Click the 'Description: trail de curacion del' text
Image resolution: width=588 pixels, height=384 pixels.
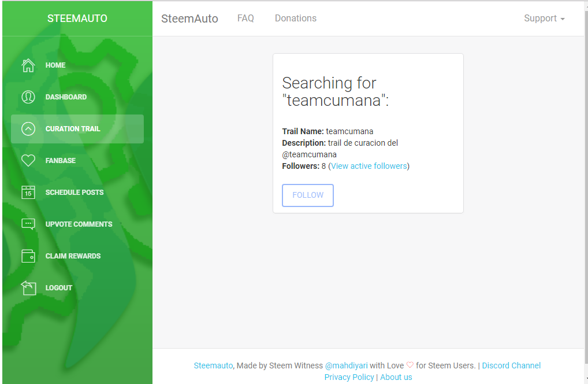pos(340,143)
